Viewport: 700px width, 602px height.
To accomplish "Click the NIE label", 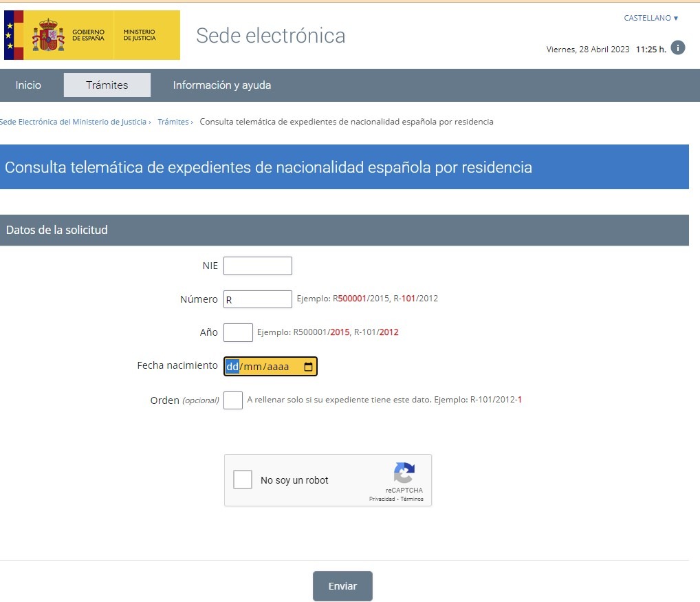I will 210,266.
